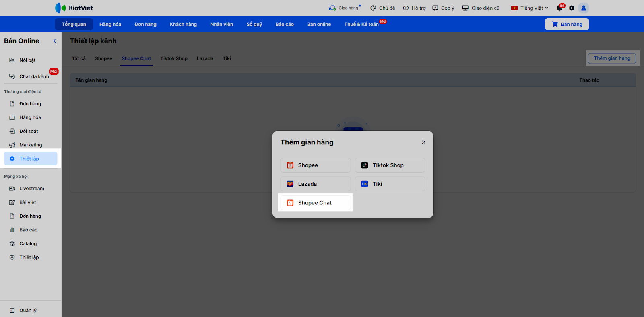Open Catalog in sidebar
This screenshot has height=317, width=644.
click(x=31, y=243)
